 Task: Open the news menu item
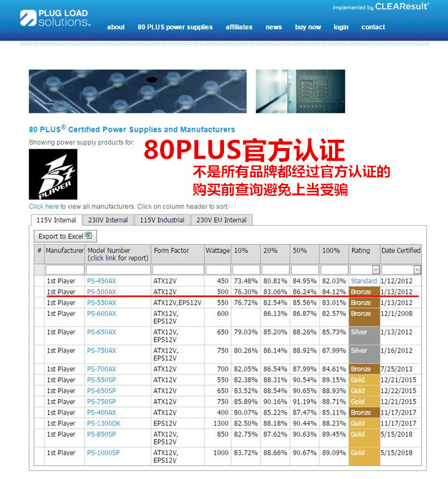(274, 27)
